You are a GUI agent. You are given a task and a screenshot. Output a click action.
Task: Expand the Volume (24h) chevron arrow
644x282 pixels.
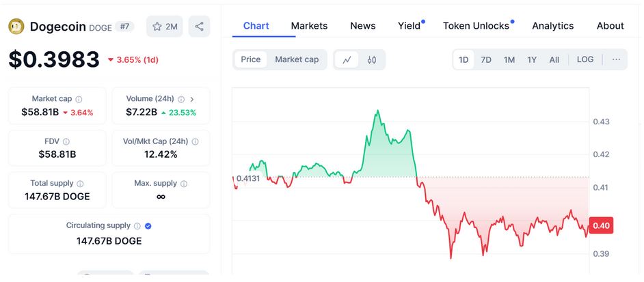coord(192,99)
